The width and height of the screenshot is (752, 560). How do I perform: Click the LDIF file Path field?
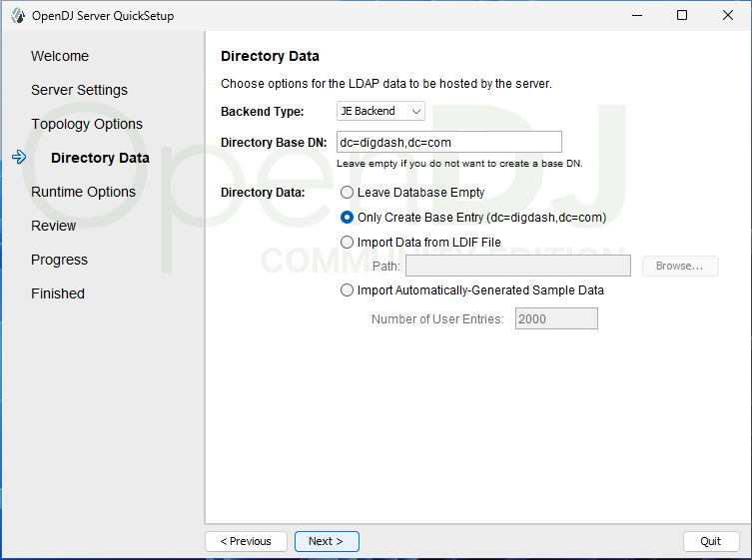point(517,266)
